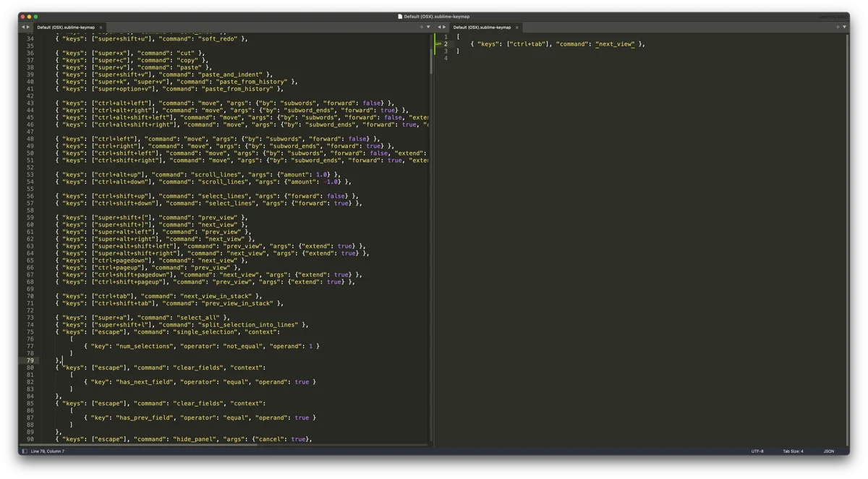
Task: Open the right pane tab list dropdown
Action: [x=844, y=27]
